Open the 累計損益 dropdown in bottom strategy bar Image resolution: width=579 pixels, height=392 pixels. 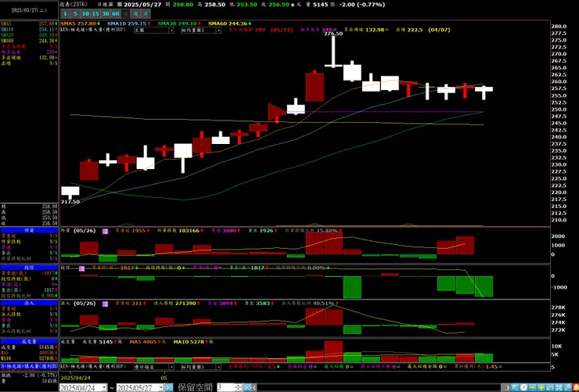(154, 367)
